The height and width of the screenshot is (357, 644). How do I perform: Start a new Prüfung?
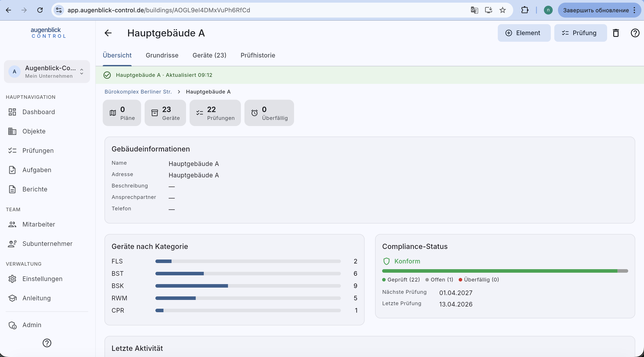tap(580, 33)
